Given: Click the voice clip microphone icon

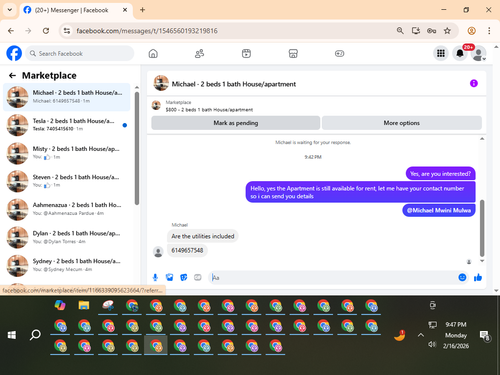Looking at the screenshot, I should [x=155, y=277].
